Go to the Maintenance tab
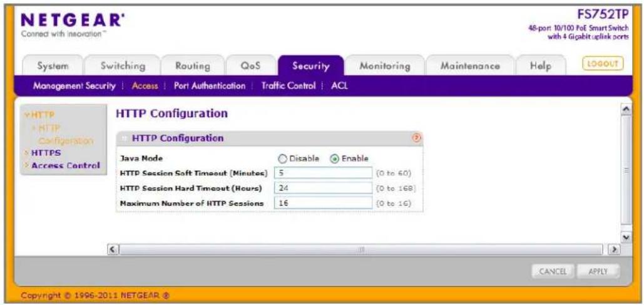 [x=470, y=66]
